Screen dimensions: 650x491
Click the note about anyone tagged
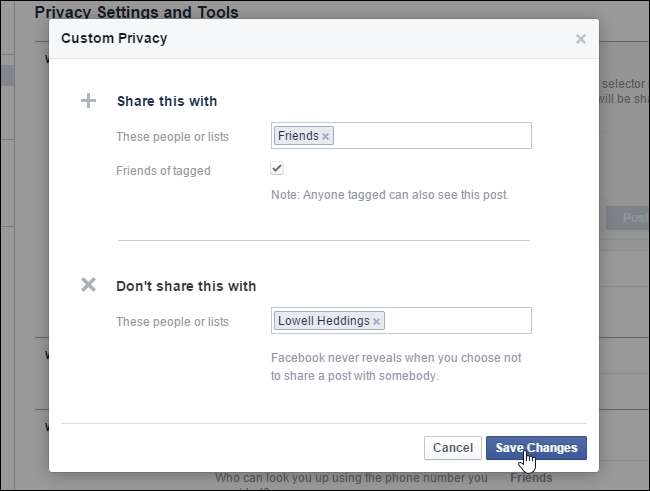(390, 195)
